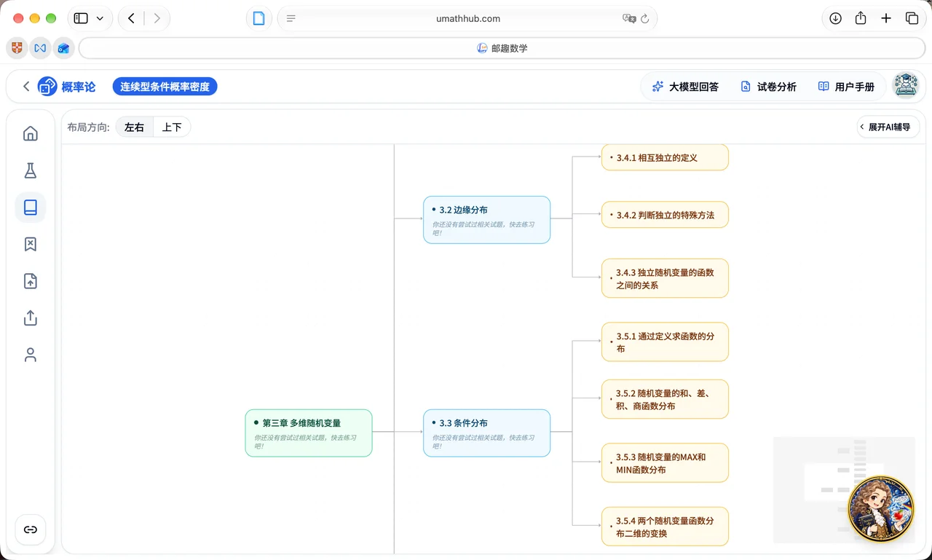932x560 pixels.
Task: Toggle the Safari sidebar
Action: 81,19
